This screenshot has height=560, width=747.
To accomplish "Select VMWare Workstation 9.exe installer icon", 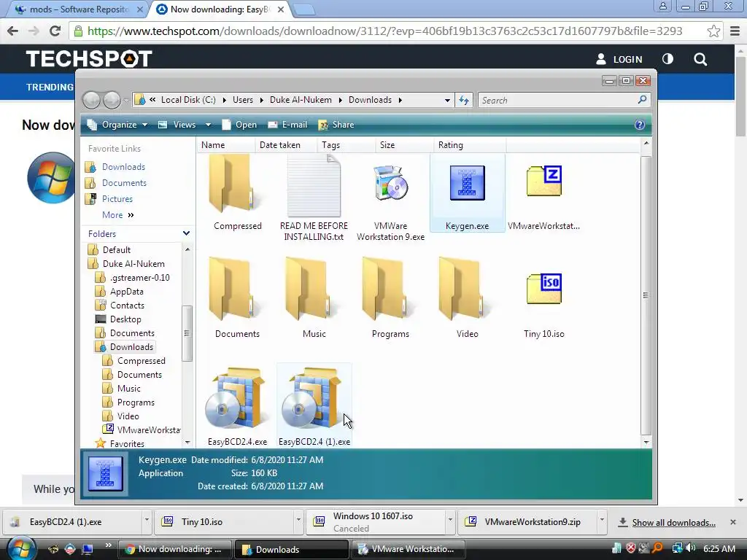I will click(x=391, y=182).
